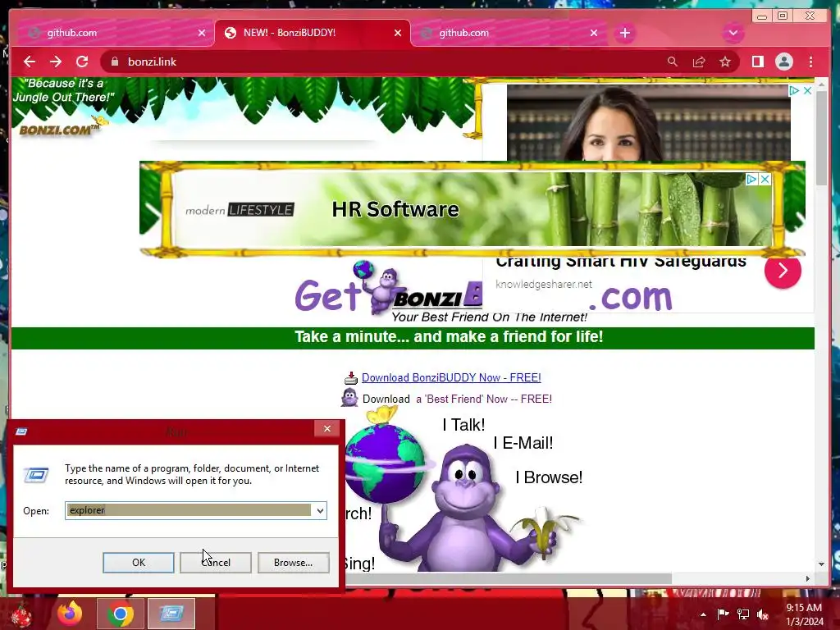Open Chrome's three-dot menu

(810, 62)
